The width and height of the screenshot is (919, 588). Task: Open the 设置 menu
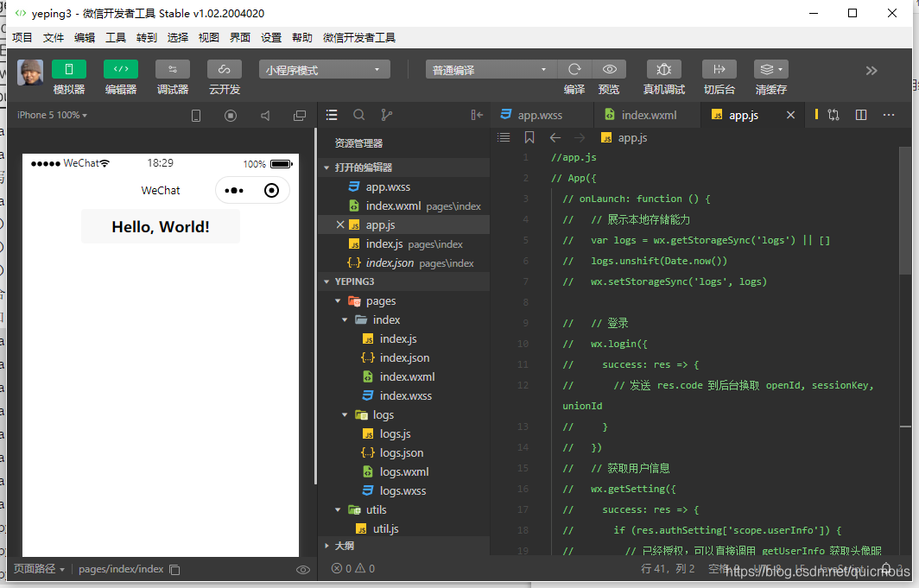pyautogui.click(x=271, y=38)
